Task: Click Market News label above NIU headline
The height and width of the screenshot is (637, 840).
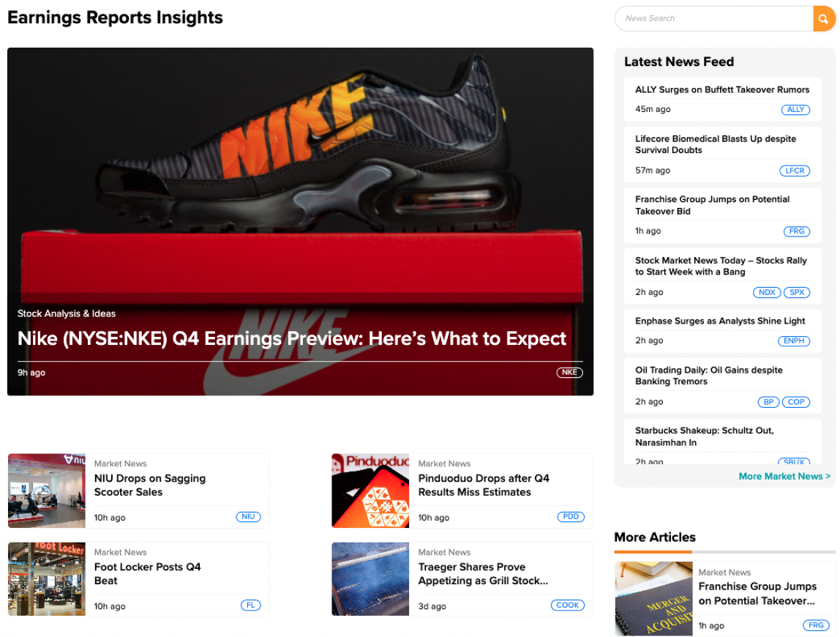Action: 121,463
